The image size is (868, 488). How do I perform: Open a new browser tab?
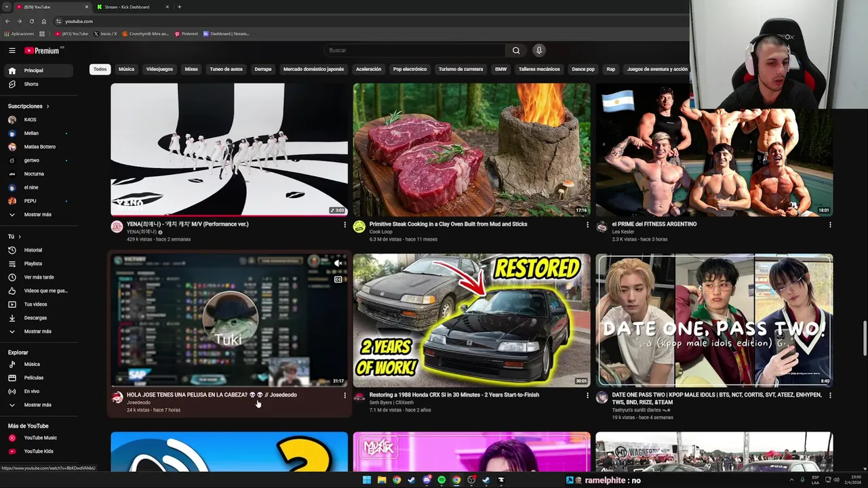tap(179, 7)
